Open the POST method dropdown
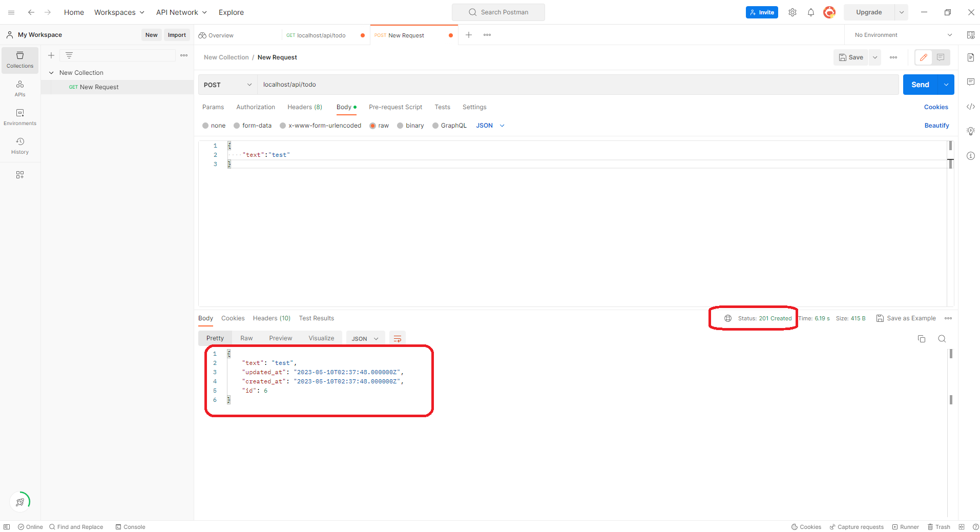The height and width of the screenshot is (532, 980). pos(227,84)
